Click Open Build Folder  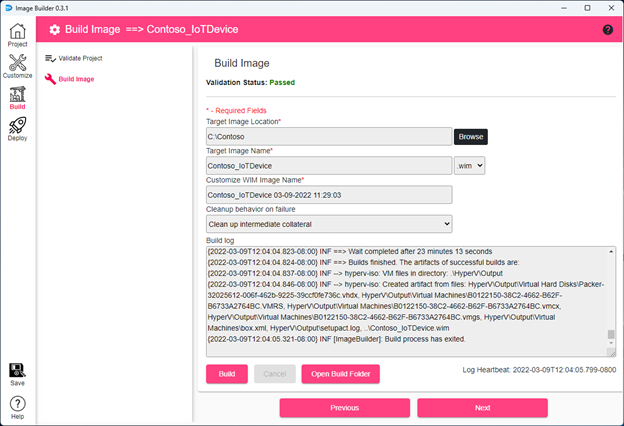(341, 374)
